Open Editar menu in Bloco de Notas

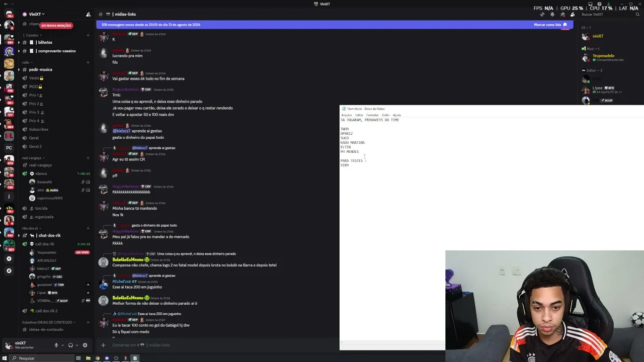(x=359, y=115)
